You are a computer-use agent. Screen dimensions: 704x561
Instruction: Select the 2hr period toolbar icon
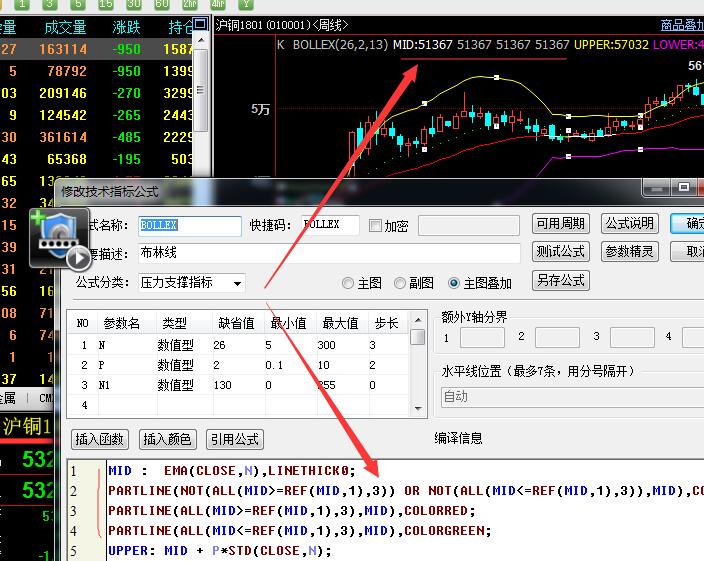[189, 4]
